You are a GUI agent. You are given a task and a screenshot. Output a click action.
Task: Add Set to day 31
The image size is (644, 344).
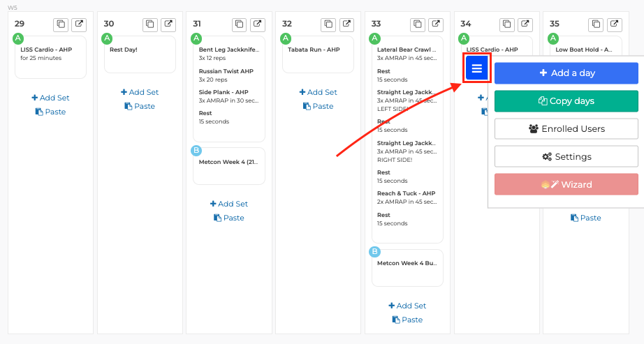(x=229, y=204)
